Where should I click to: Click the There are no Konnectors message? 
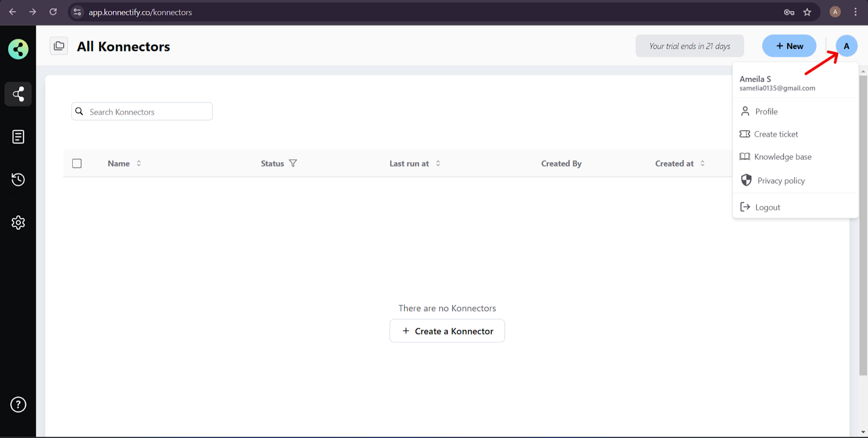pyautogui.click(x=447, y=308)
